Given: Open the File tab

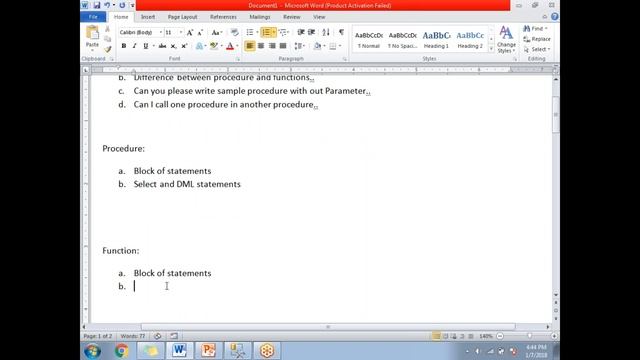Looking at the screenshot, I should tap(93, 17).
